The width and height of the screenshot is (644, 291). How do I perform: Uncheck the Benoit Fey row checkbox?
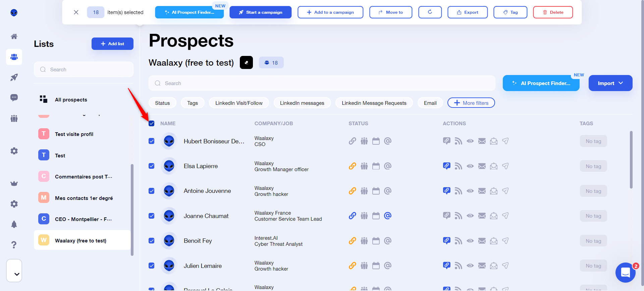tap(152, 241)
